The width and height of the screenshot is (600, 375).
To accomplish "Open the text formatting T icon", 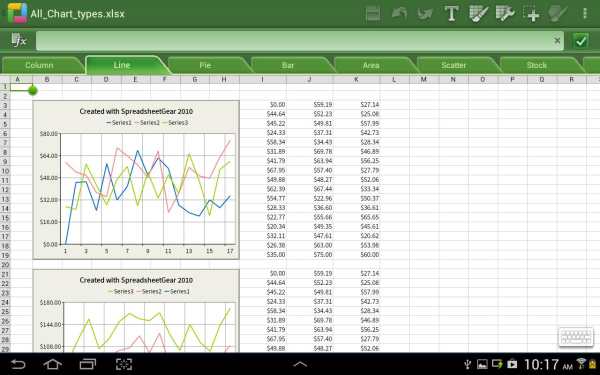I will (452, 14).
